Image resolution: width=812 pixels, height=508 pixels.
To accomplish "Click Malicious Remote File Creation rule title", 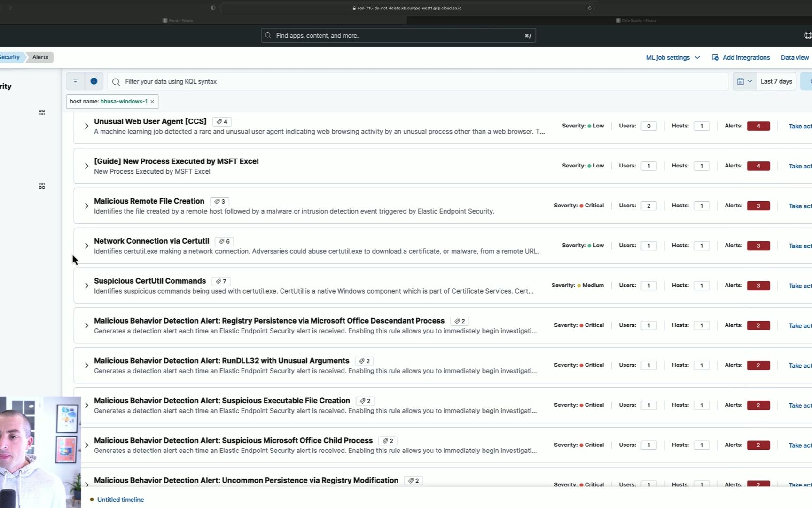I will [149, 201].
